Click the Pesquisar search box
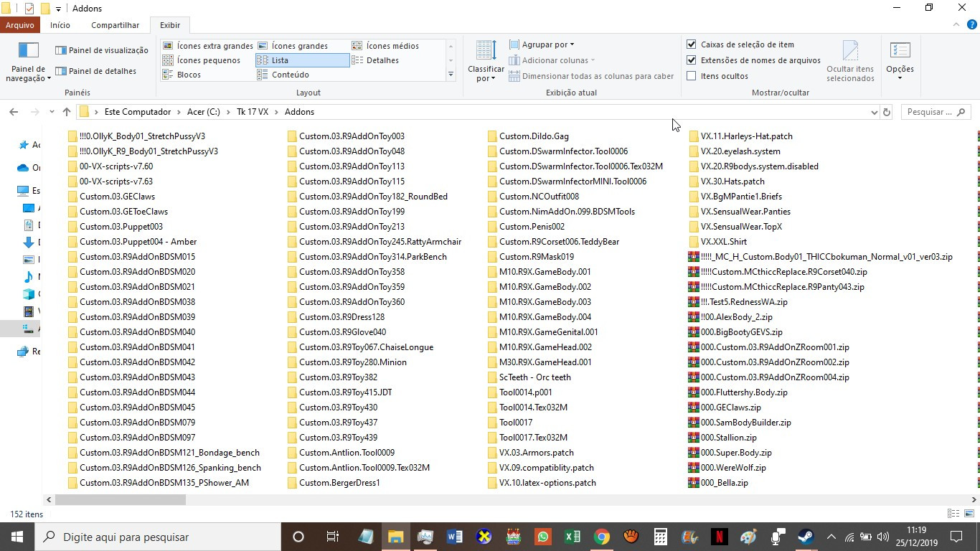The height and width of the screenshot is (551, 980). pyautogui.click(x=935, y=112)
